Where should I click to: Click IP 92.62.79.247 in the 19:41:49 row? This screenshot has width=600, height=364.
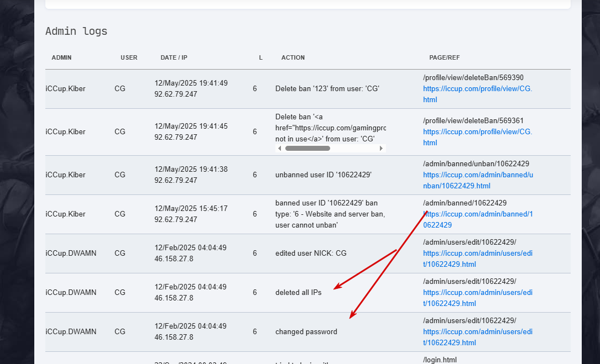[x=176, y=94]
